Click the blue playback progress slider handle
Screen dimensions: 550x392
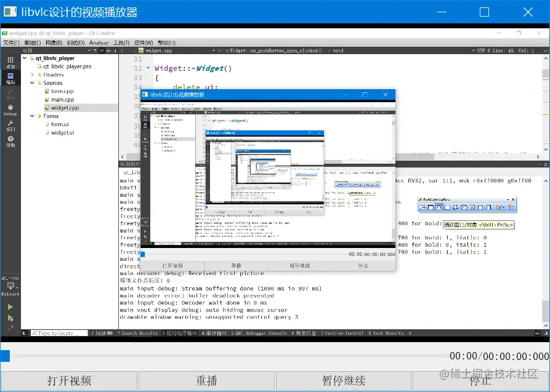pos(5,356)
